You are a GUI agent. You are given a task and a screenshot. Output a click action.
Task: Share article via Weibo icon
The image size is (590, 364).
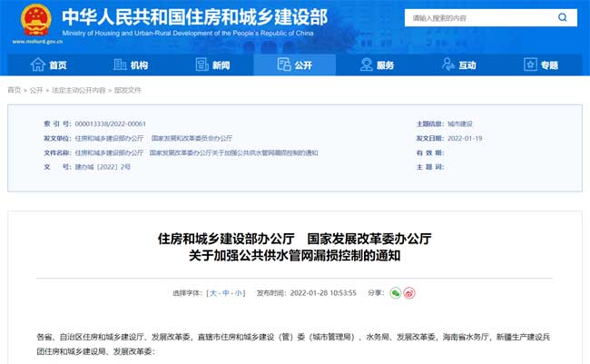(x=408, y=293)
